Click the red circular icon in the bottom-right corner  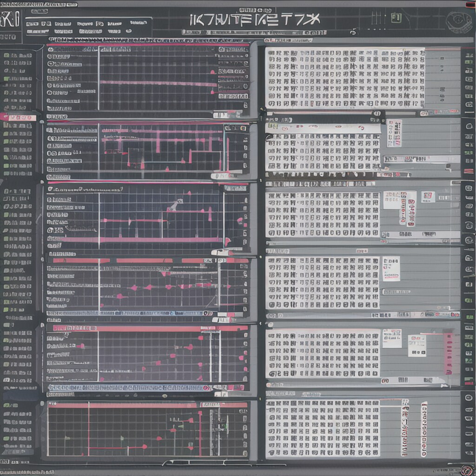coord(468,470)
